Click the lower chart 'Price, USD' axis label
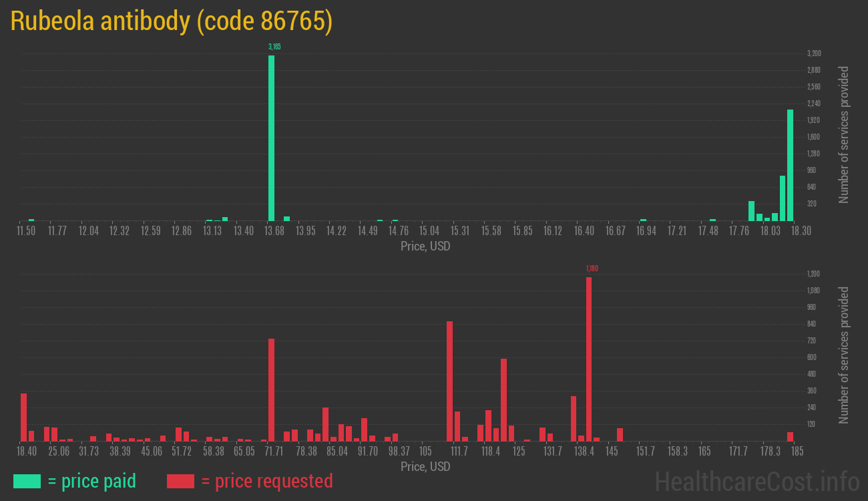The height and width of the screenshot is (501, 868). 425,466
